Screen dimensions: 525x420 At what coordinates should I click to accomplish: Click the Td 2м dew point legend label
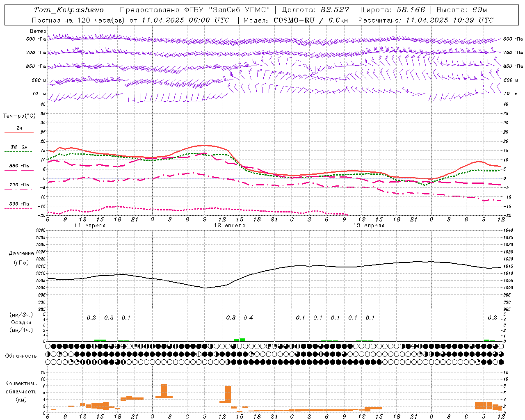coord(19,147)
